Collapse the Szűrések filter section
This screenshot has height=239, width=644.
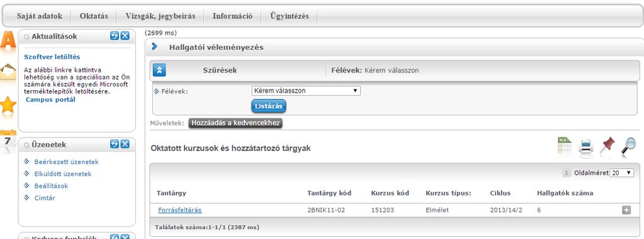pos(159,71)
